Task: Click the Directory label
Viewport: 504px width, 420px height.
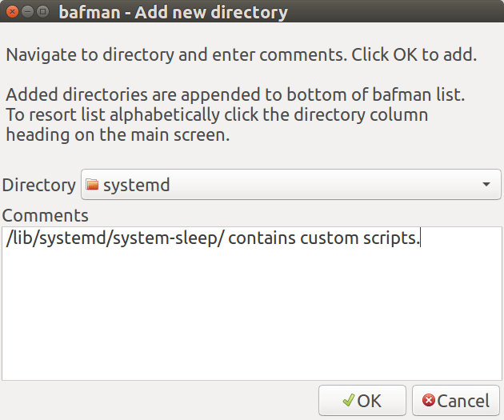Action: tap(39, 185)
